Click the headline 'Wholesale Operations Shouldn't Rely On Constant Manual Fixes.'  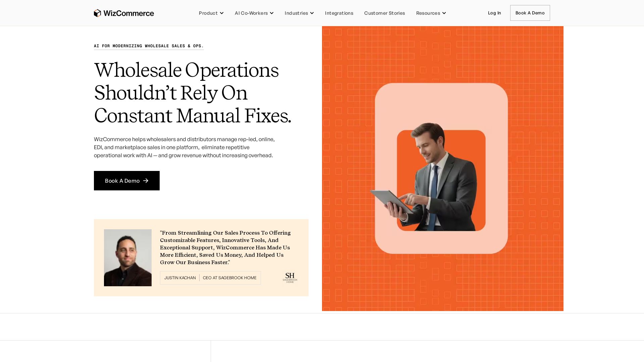(193, 93)
